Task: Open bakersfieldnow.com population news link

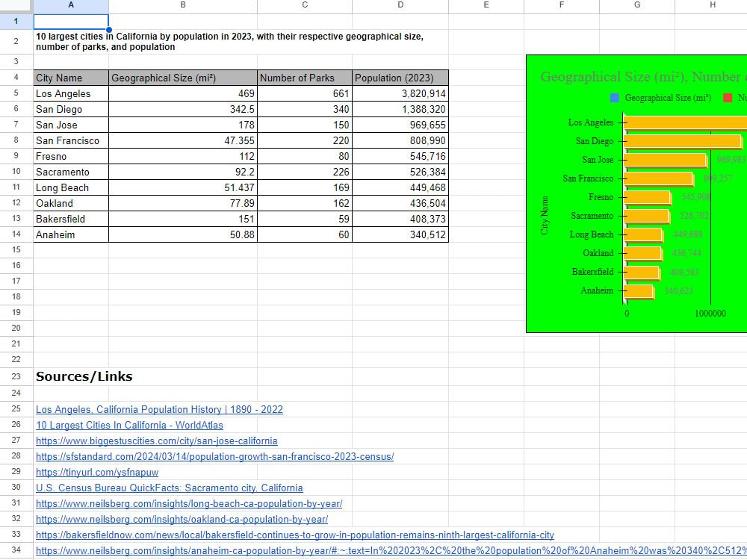Action: [x=294, y=535]
